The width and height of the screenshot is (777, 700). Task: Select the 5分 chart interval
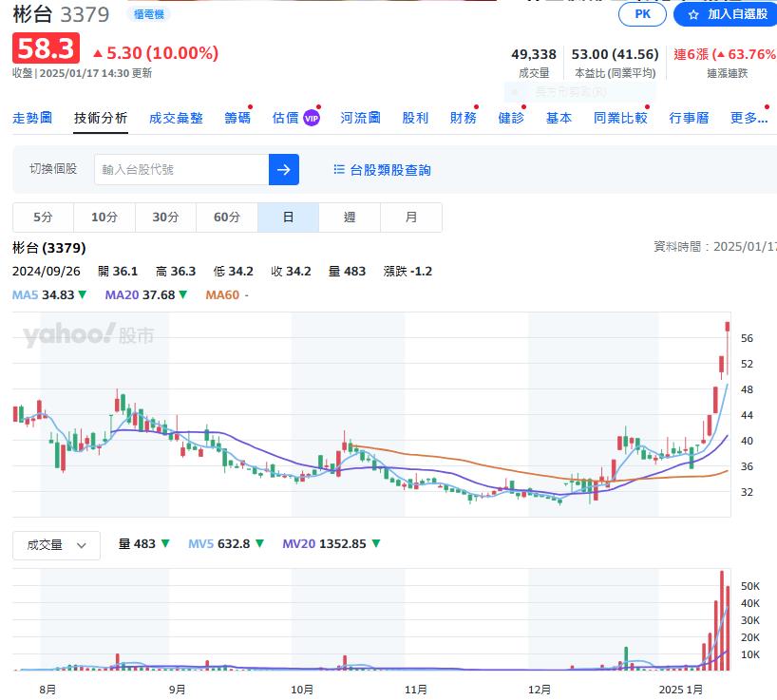point(43,217)
